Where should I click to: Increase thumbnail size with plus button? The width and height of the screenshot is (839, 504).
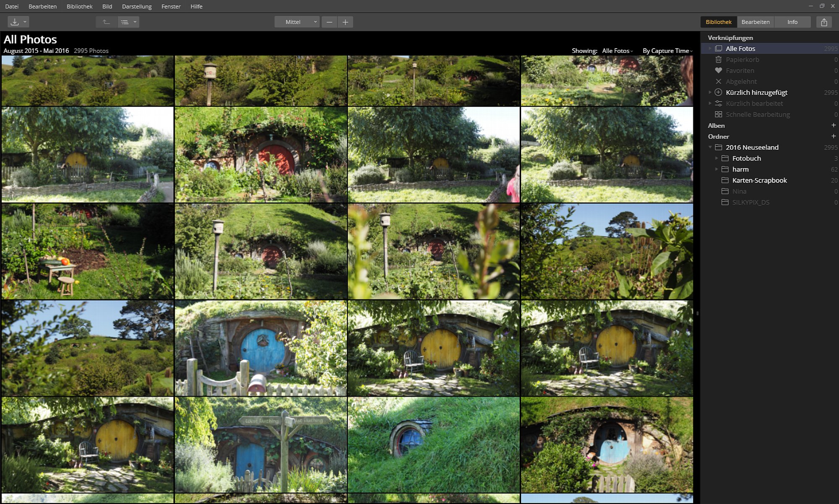coord(345,22)
